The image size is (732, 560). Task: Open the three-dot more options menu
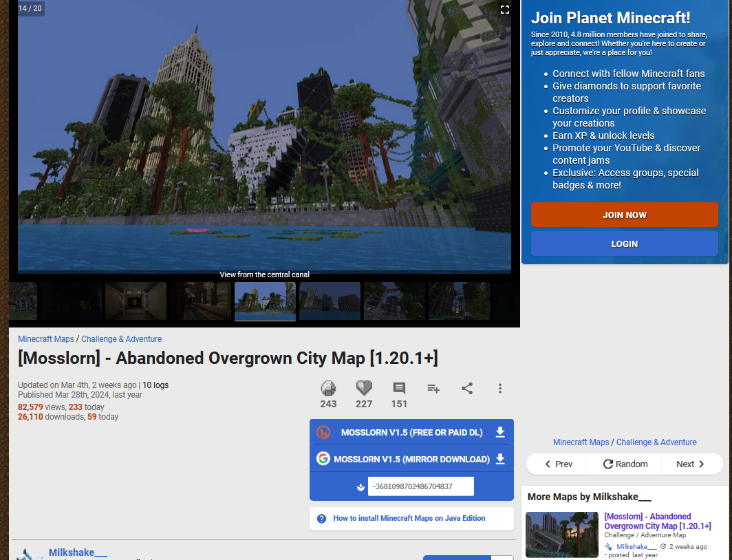pos(500,388)
